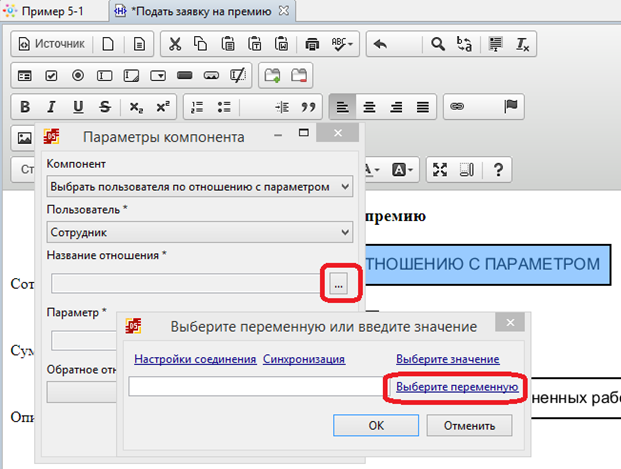Insert a numbered list
The image size is (621, 469).
pyautogui.click(x=197, y=106)
